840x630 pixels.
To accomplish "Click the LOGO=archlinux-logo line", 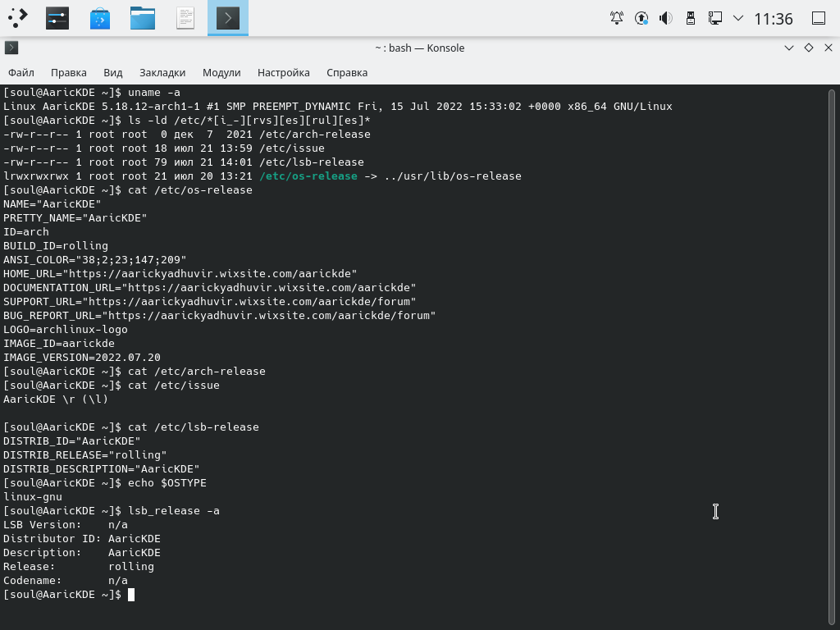I will (x=66, y=330).
